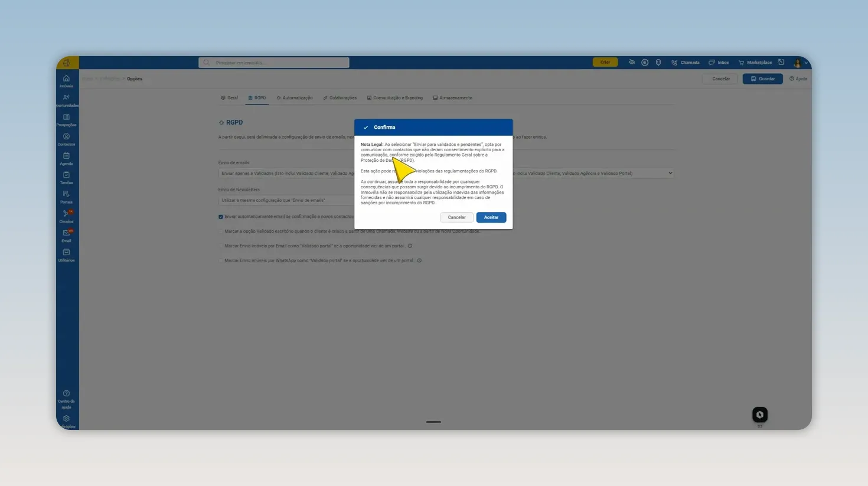This screenshot has width=868, height=486.
Task: Open the floating chat widget icon
Action: tap(760, 415)
